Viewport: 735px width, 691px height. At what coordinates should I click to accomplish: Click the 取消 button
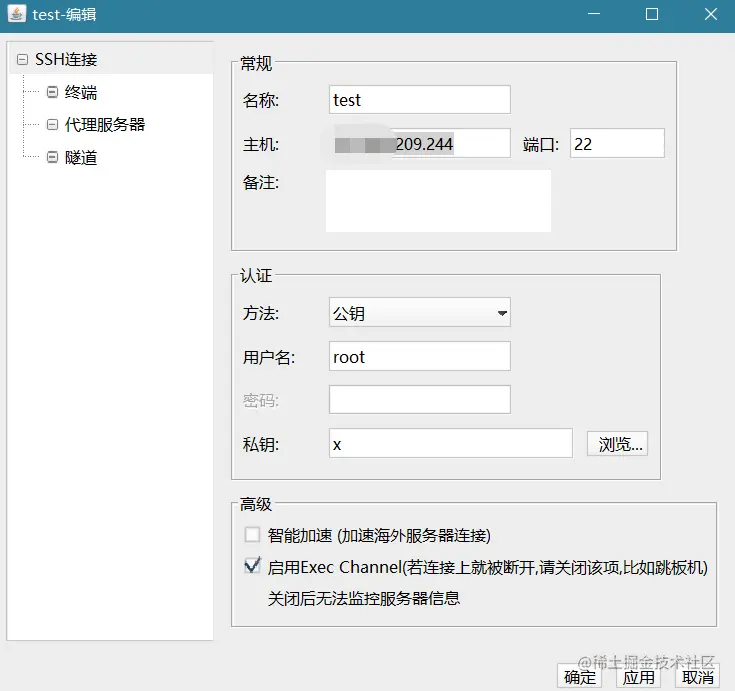pyautogui.click(x=697, y=677)
